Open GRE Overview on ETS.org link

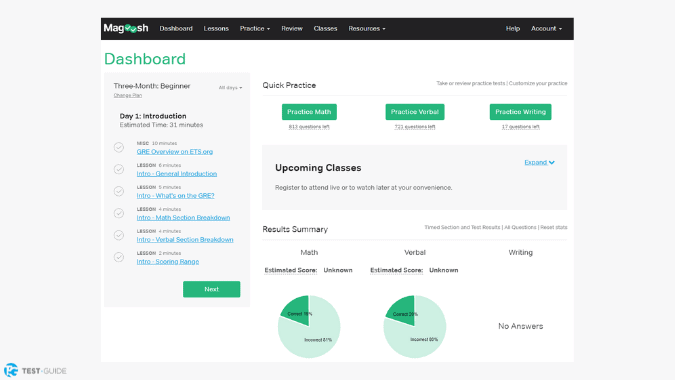pos(175,151)
